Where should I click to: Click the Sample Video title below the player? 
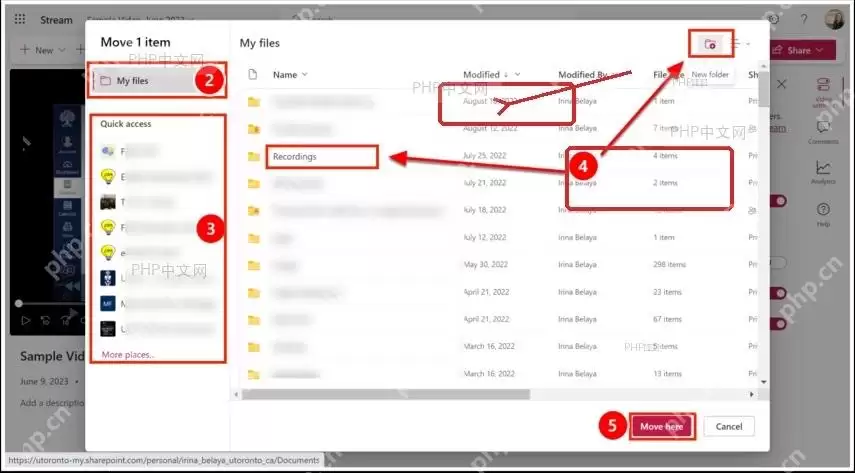pos(52,356)
